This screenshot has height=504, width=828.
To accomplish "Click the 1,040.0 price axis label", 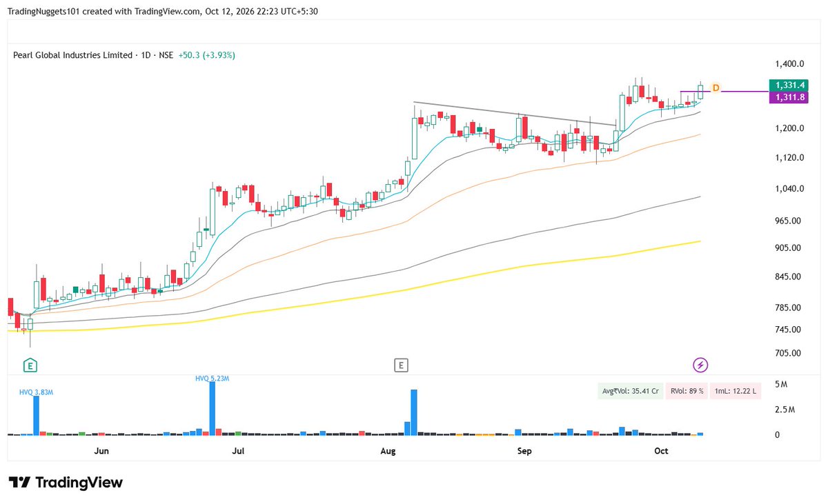I will coord(790,189).
